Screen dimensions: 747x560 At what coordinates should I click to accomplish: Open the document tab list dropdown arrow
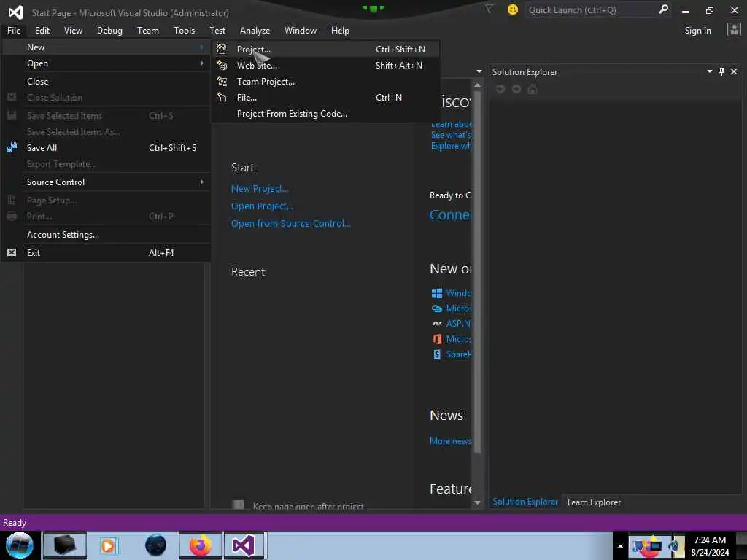pyautogui.click(x=479, y=71)
